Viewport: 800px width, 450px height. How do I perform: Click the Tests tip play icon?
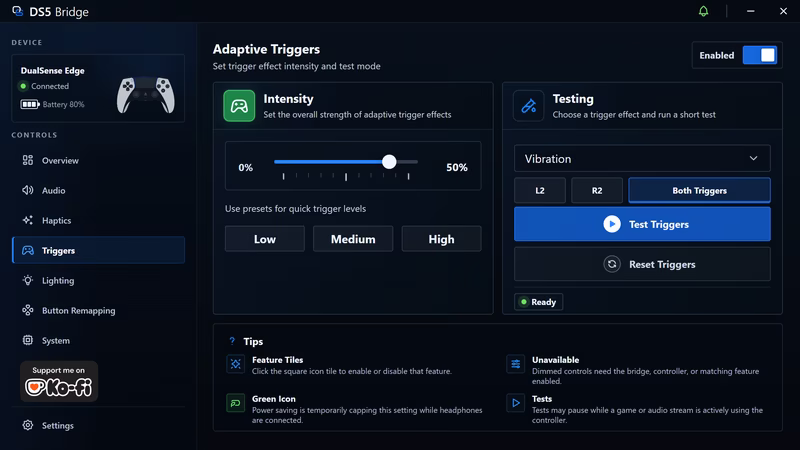[515, 403]
